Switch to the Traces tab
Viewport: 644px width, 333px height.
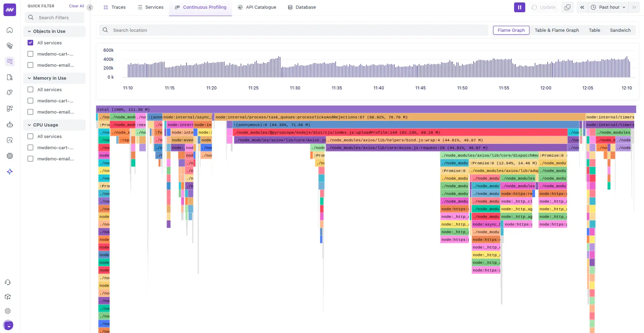(x=114, y=7)
